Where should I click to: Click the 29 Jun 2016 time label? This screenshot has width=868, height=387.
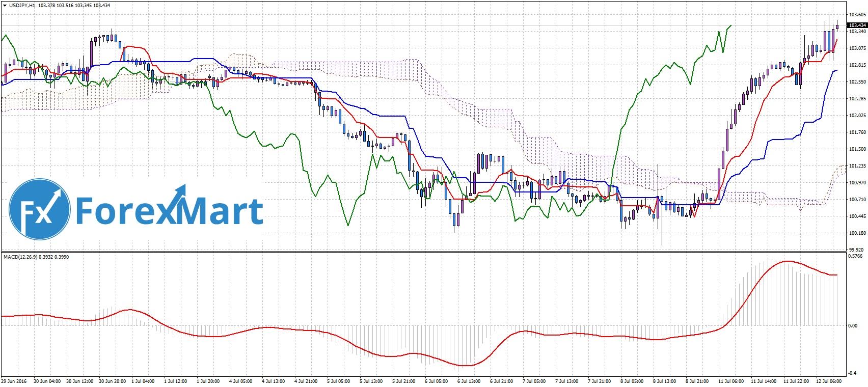[x=14, y=381]
